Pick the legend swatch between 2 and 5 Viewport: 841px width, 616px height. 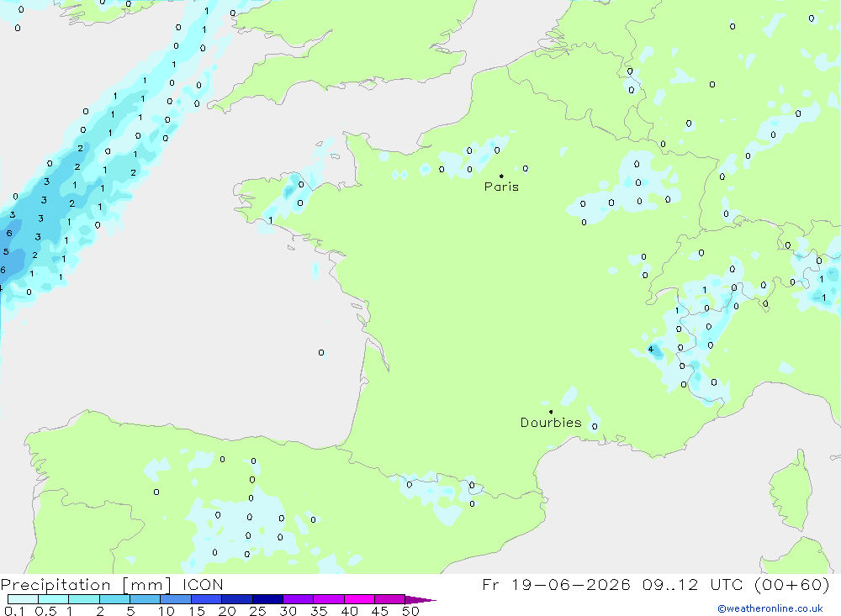[114, 599]
